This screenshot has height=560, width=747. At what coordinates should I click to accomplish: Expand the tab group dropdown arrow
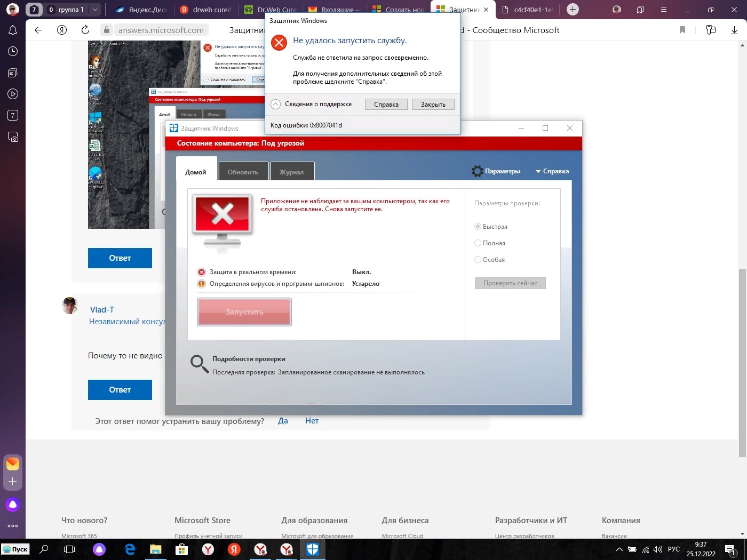[94, 10]
